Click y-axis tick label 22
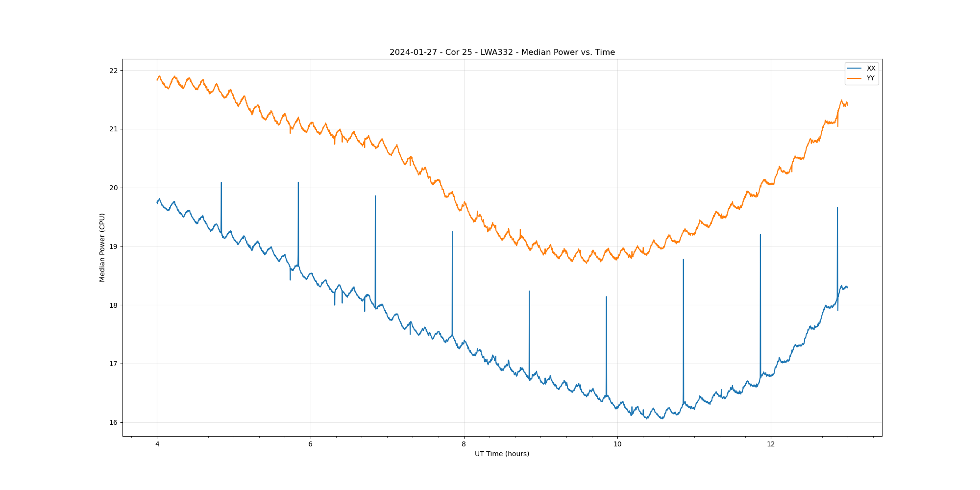The height and width of the screenshot is (490, 980). pos(114,71)
